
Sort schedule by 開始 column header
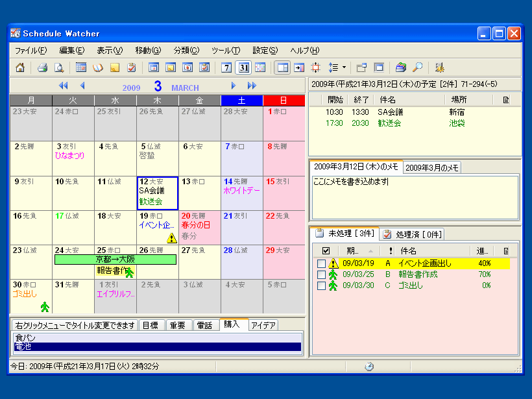click(x=335, y=100)
